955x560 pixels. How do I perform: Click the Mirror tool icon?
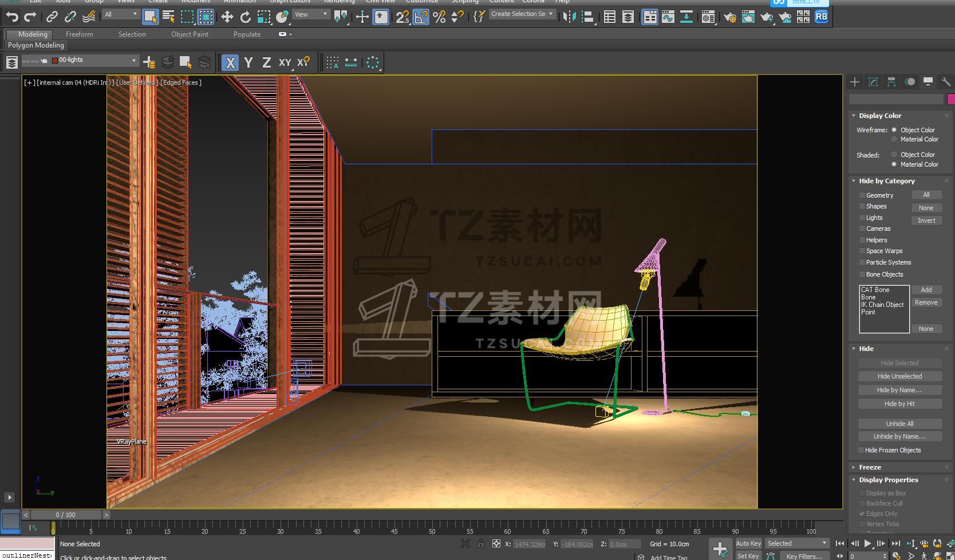[569, 17]
